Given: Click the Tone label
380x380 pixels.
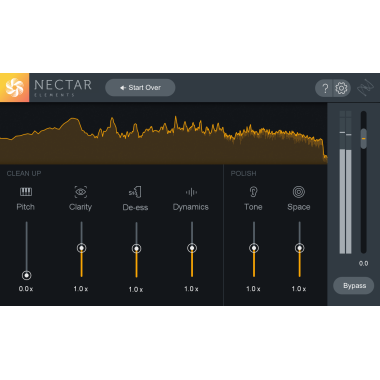Looking at the screenshot, I should 253,207.
